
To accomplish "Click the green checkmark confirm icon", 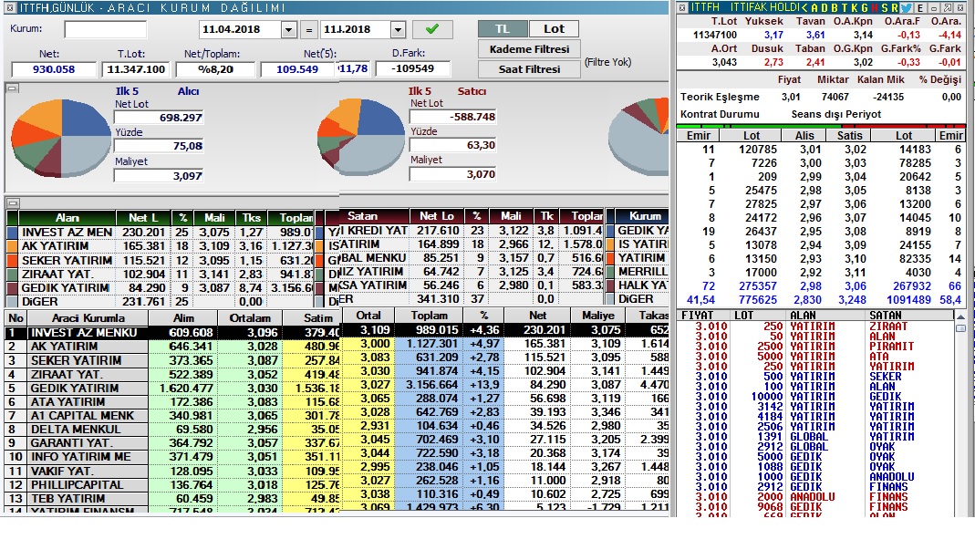I will [432, 29].
